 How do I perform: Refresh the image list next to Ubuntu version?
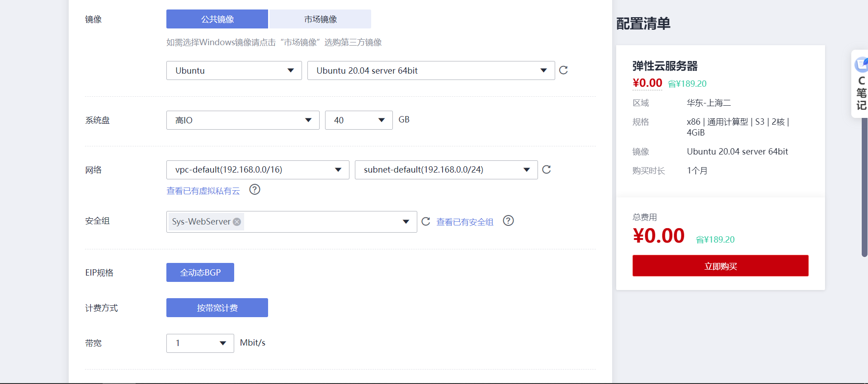click(x=563, y=70)
